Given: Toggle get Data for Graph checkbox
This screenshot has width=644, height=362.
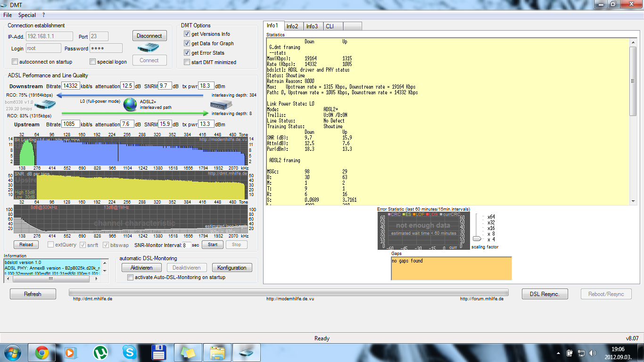Looking at the screenshot, I should [x=187, y=43].
